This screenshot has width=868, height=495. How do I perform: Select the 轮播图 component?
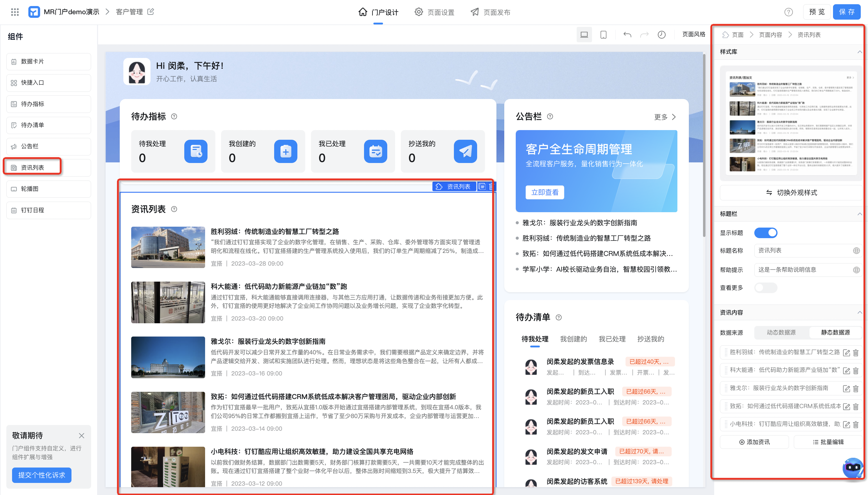(49, 189)
